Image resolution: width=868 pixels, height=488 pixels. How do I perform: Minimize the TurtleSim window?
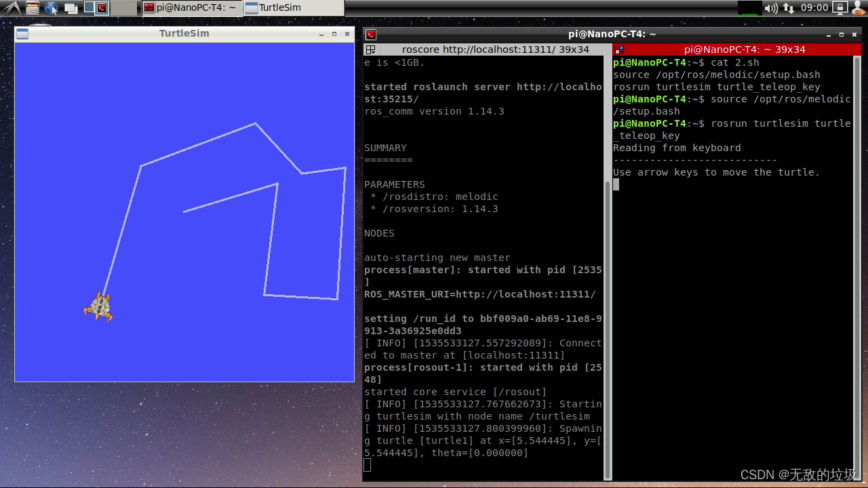(x=321, y=34)
